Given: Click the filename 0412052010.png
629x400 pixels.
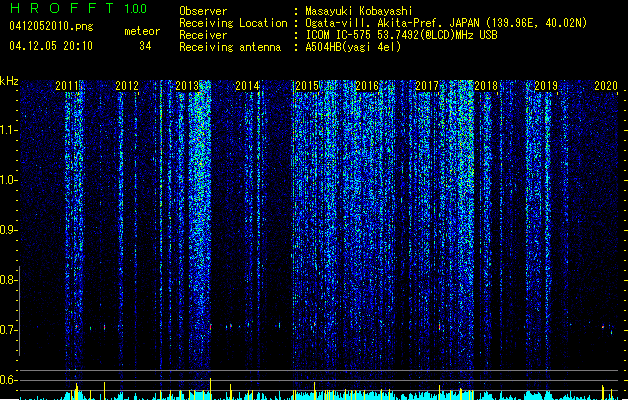Looking at the screenshot, I should pyautogui.click(x=51, y=26).
